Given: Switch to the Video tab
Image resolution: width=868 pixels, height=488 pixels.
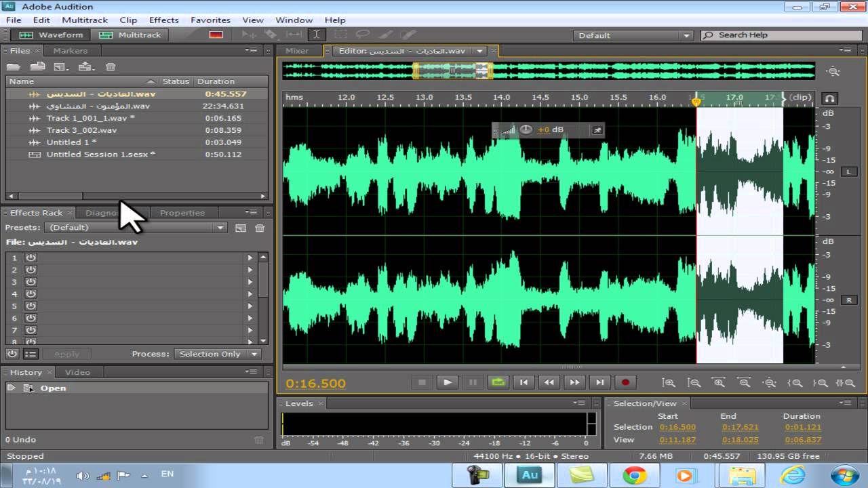Looking at the screenshot, I should (77, 372).
